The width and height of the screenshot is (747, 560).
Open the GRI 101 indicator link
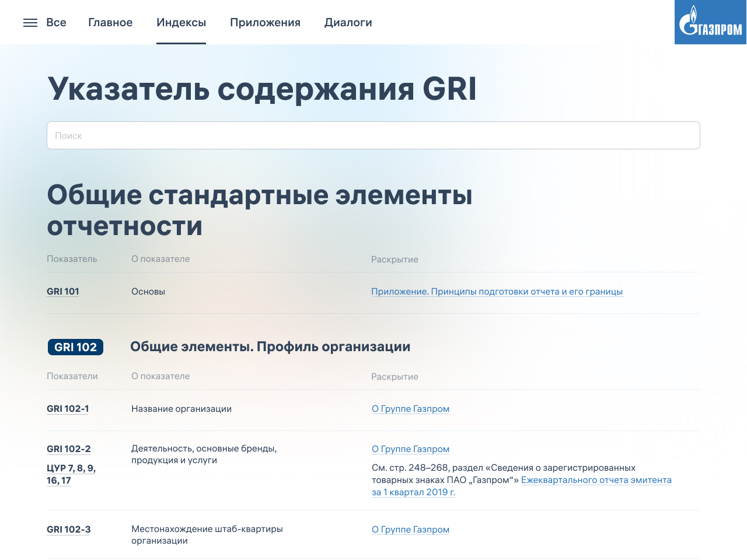63,292
